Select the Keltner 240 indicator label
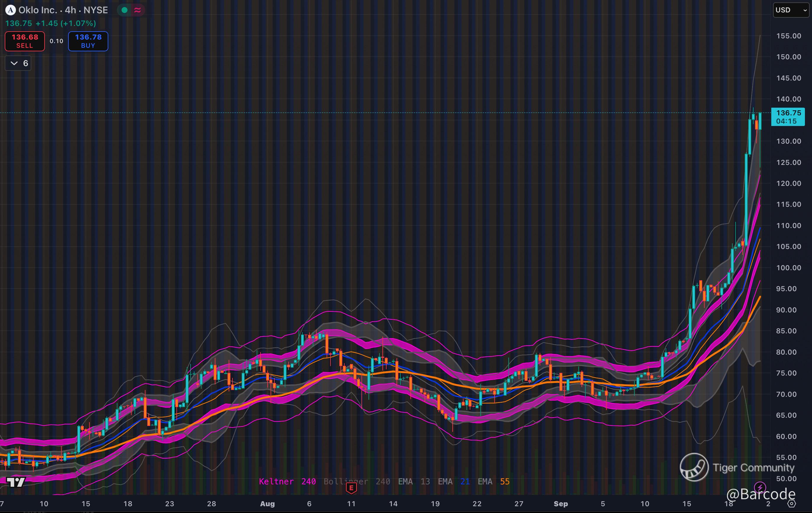Image resolution: width=812 pixels, height=513 pixels. click(x=287, y=481)
